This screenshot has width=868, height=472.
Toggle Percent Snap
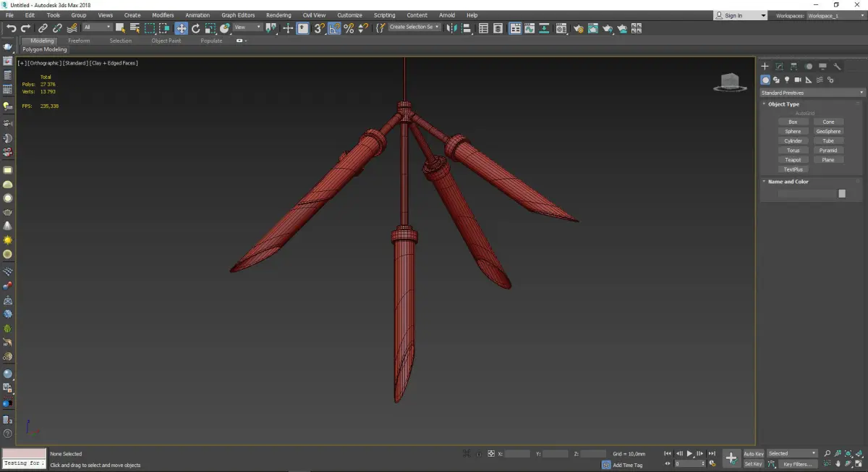[349, 28]
